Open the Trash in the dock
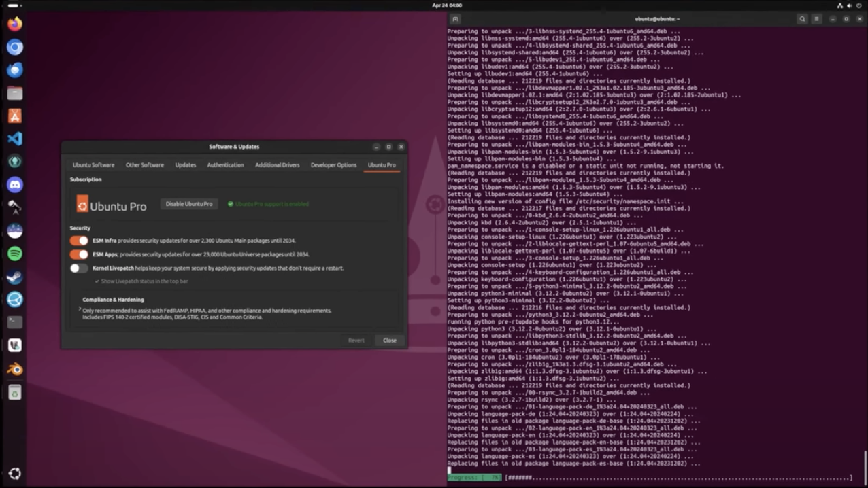 tap(15, 392)
